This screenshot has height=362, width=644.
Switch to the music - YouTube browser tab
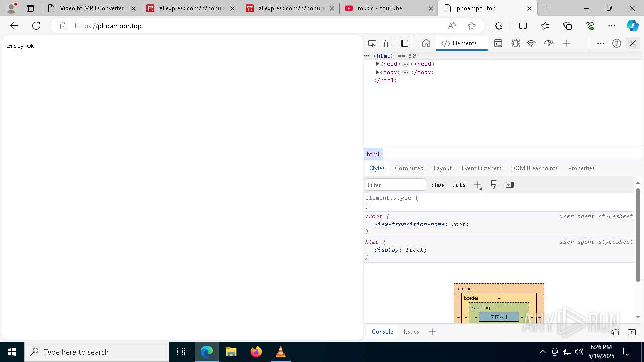(388, 8)
